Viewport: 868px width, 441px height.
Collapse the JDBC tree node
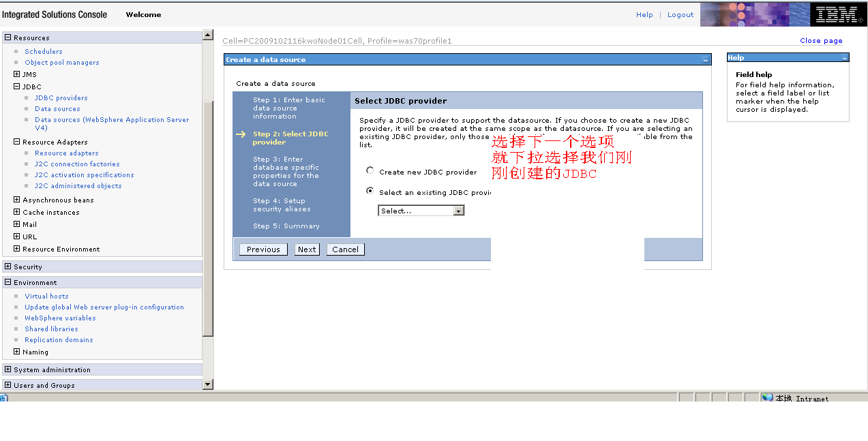17,87
